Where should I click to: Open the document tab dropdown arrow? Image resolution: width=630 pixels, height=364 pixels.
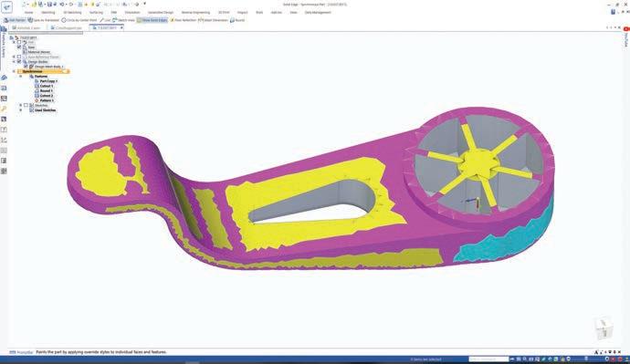coord(121,27)
